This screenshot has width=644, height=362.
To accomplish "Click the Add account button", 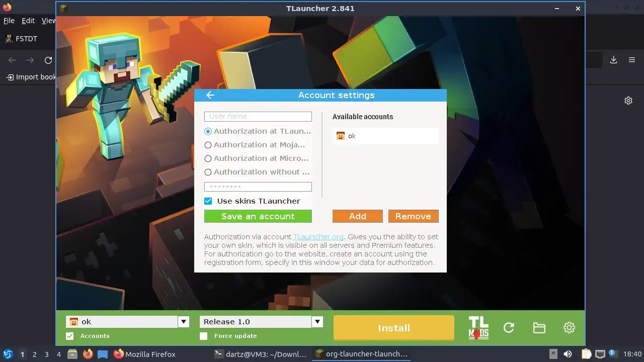I will (x=358, y=216).
